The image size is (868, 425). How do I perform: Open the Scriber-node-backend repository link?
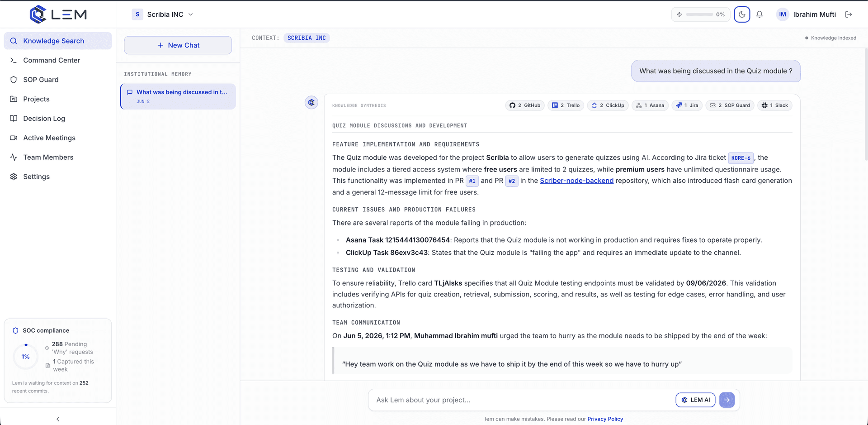[x=576, y=181]
